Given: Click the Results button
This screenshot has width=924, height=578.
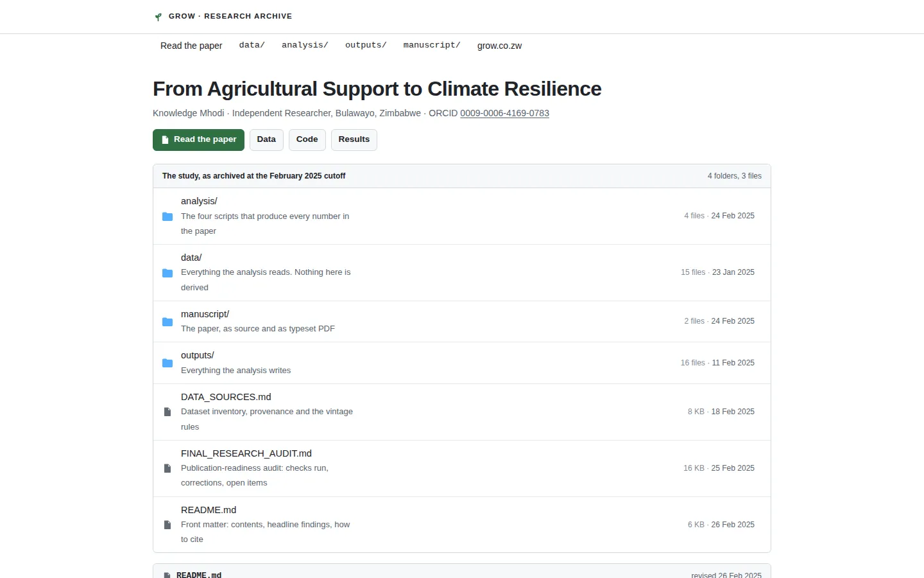Looking at the screenshot, I should click(x=354, y=140).
